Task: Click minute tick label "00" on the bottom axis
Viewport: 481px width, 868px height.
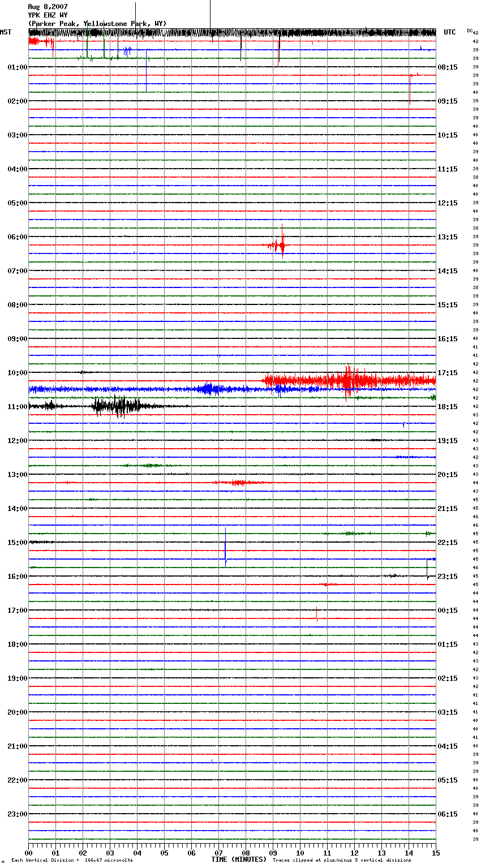Action: 28,853
